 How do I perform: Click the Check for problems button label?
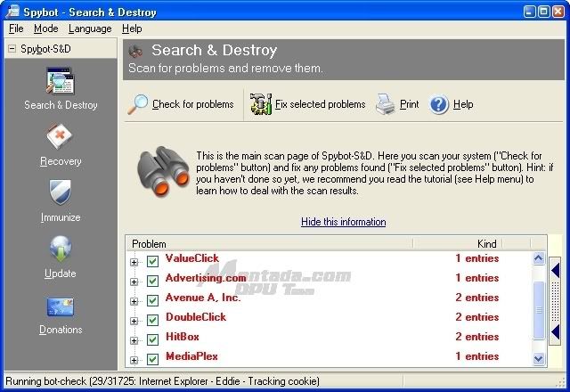point(192,104)
